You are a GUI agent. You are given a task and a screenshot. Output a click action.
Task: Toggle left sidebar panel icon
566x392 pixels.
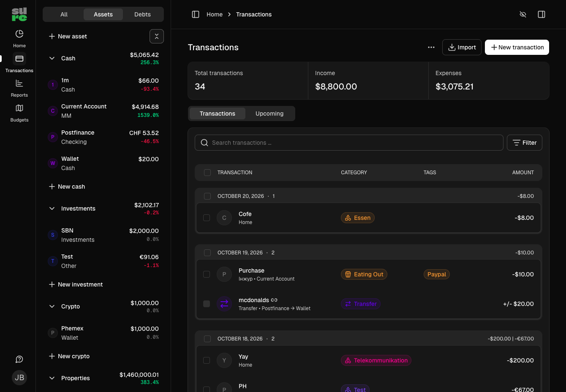coord(196,14)
